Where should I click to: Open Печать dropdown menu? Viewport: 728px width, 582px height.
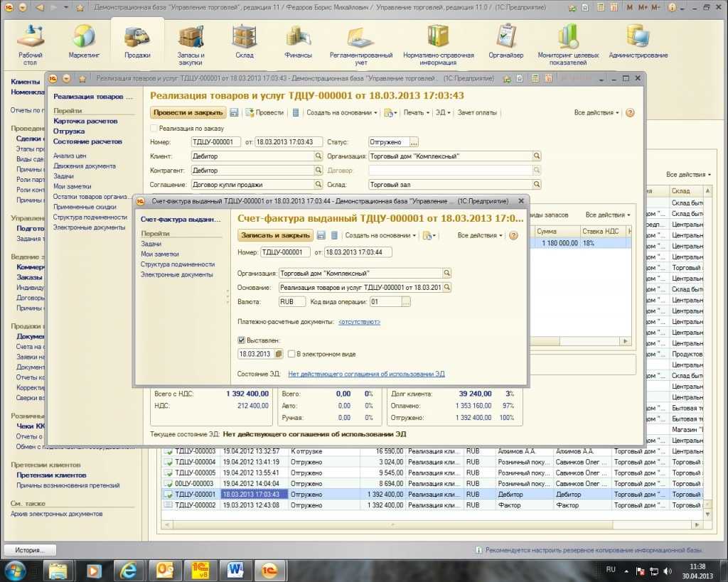pyautogui.click(x=415, y=112)
